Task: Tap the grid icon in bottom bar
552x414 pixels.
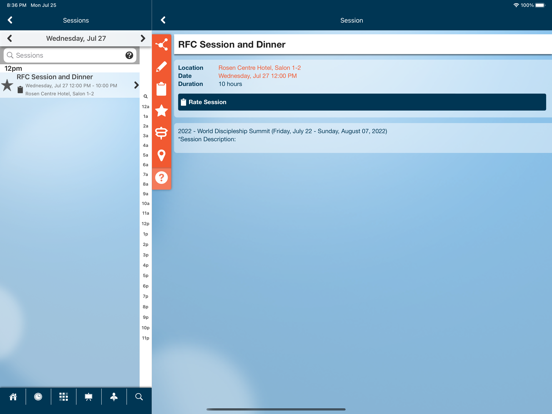Action: pos(63,397)
